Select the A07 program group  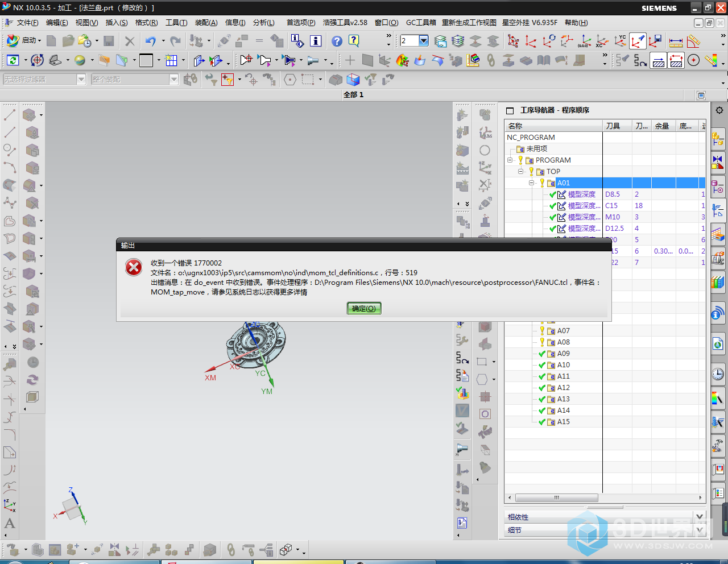pos(564,331)
